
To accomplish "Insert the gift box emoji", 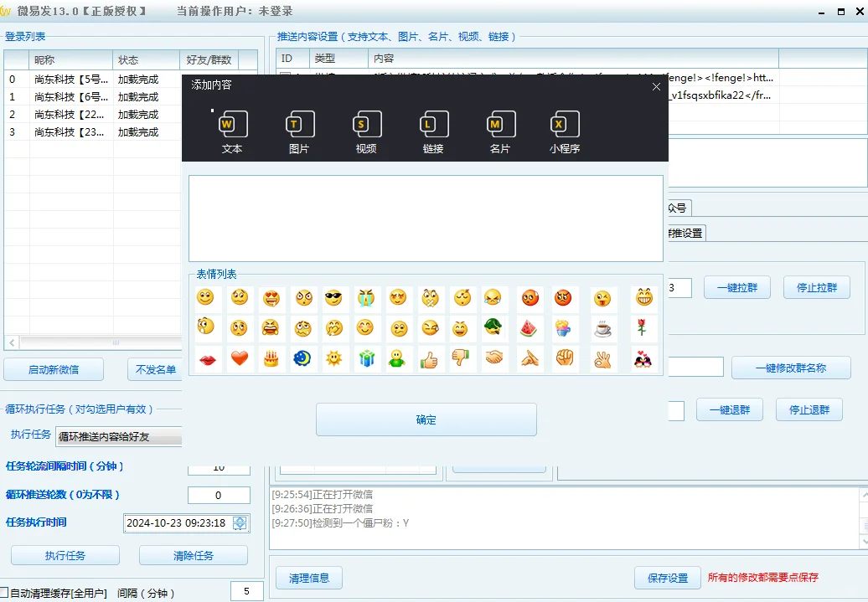I will (366, 358).
